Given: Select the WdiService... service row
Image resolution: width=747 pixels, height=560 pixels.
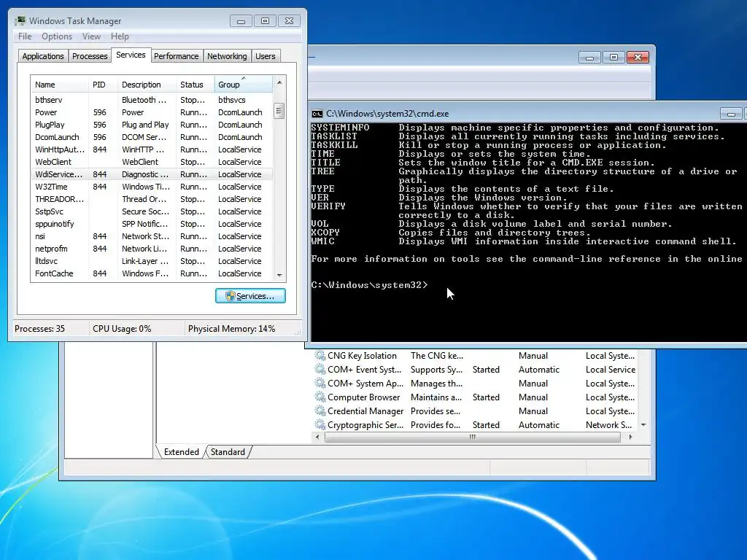Looking at the screenshot, I should [x=152, y=174].
